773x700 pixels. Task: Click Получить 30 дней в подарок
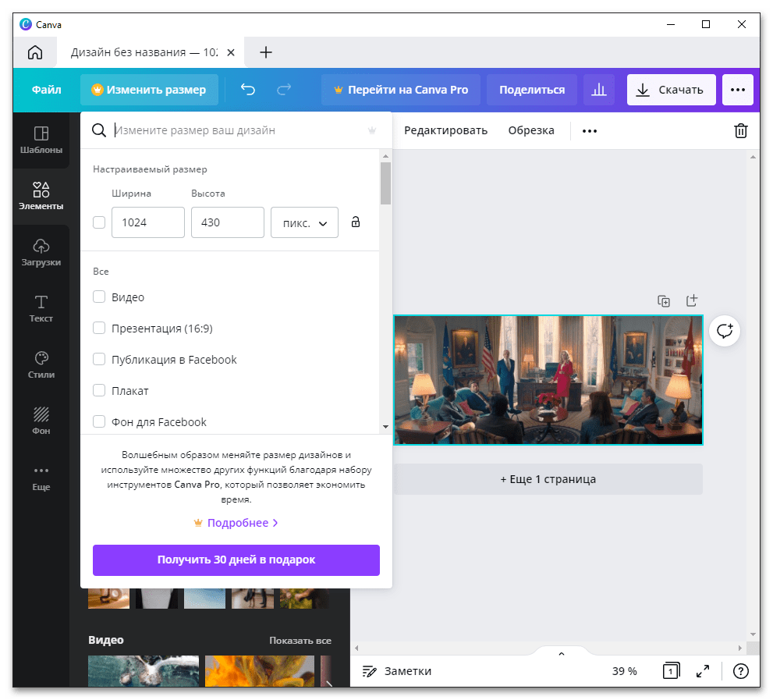236,560
